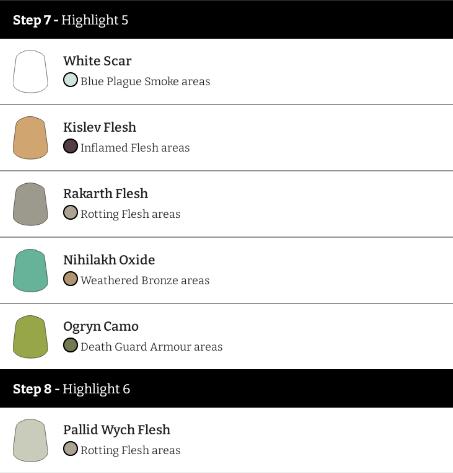Click the Inflamed Flesh dark purple circle

tap(70, 146)
